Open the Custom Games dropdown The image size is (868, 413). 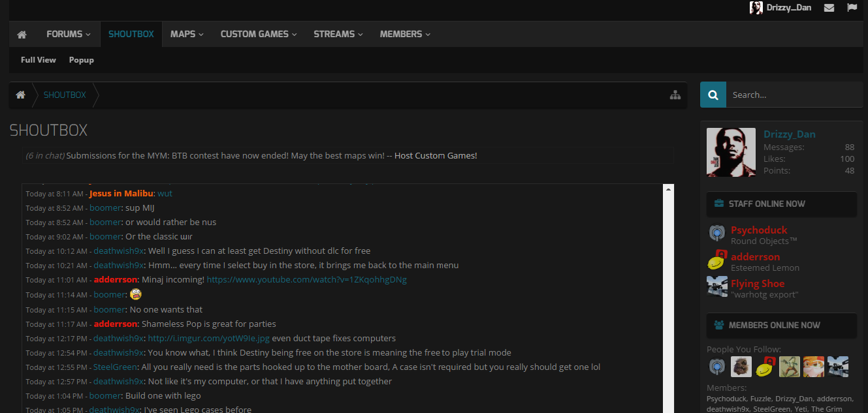(259, 34)
